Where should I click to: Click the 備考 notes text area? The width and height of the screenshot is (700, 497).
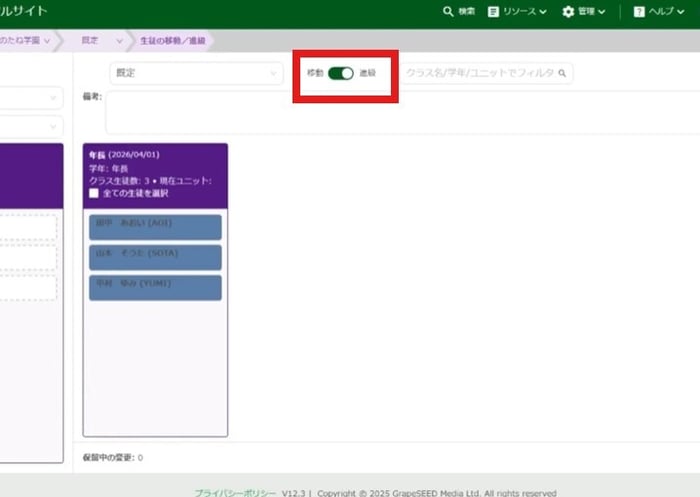[400, 112]
